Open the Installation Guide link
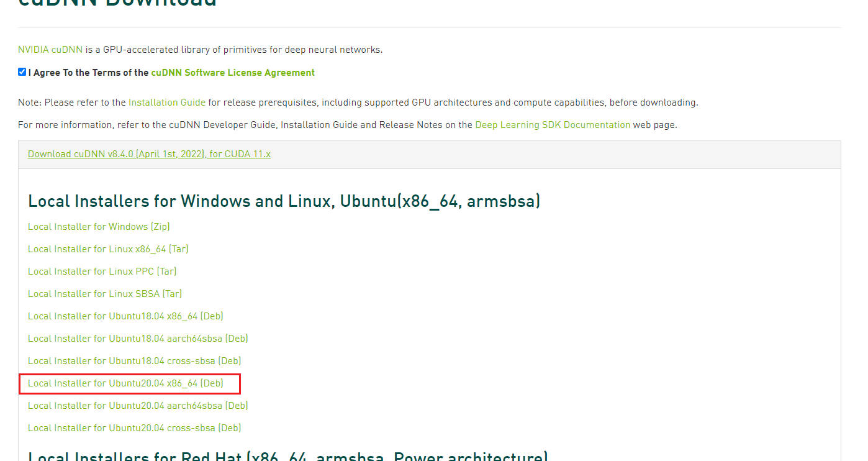The height and width of the screenshot is (461, 868). coord(167,103)
